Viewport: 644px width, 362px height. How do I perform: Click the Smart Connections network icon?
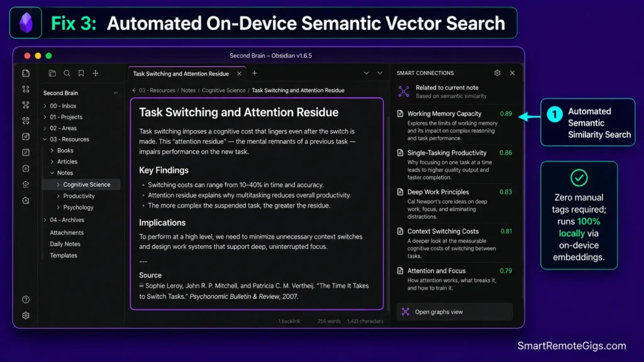pos(404,92)
